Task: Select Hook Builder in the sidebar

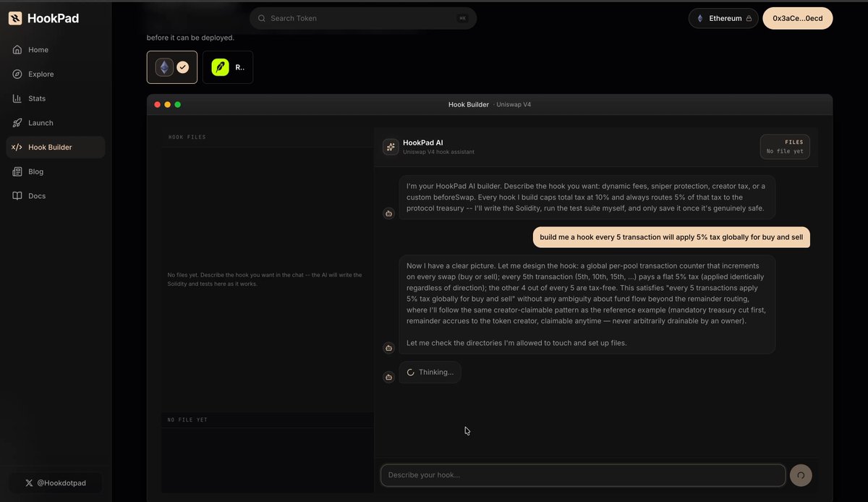Action: pos(56,148)
